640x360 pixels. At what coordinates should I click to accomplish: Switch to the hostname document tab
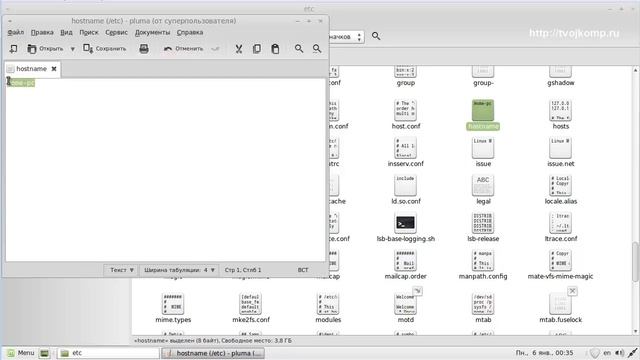tap(31, 69)
